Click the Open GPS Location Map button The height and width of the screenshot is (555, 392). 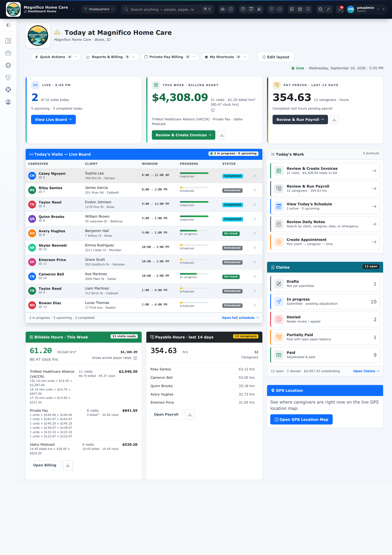tap(301, 420)
